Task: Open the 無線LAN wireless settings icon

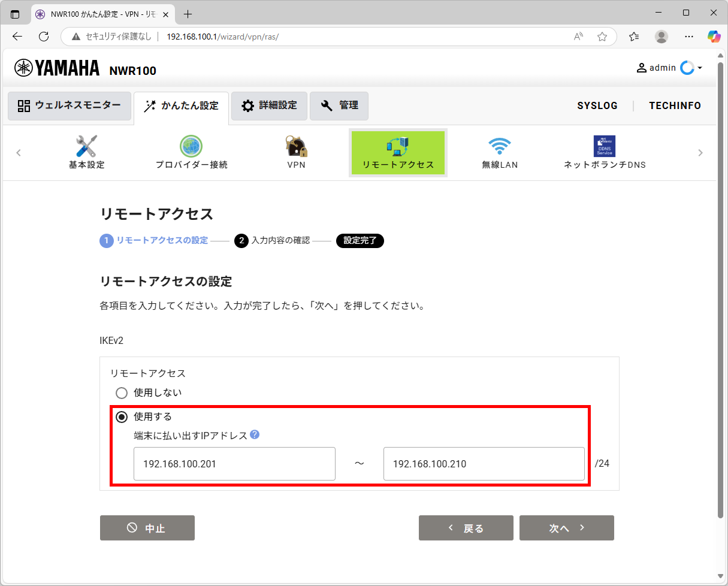Action: [500, 152]
